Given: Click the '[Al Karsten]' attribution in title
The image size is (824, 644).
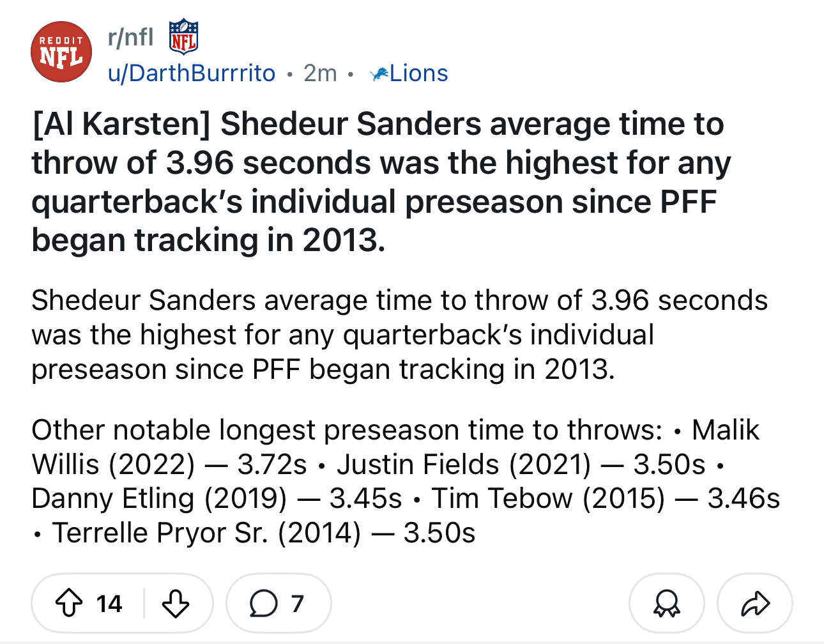Looking at the screenshot, I should click(x=121, y=125).
